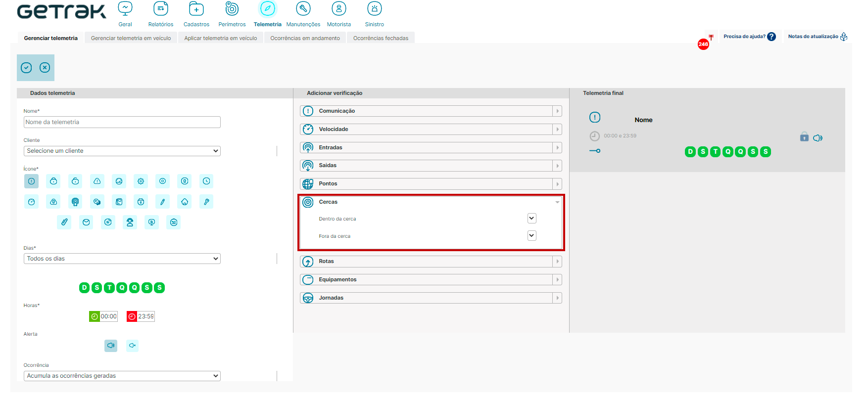Open Ocorrências em andamento tab
This screenshot has height=398, width=868.
coord(305,38)
